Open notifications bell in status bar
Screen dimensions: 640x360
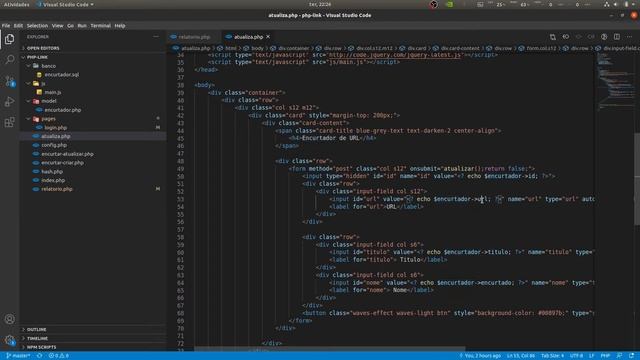[631, 356]
